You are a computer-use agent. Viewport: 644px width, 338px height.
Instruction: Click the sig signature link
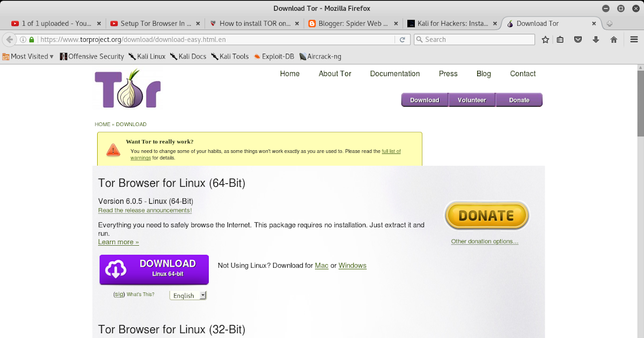pos(119,295)
